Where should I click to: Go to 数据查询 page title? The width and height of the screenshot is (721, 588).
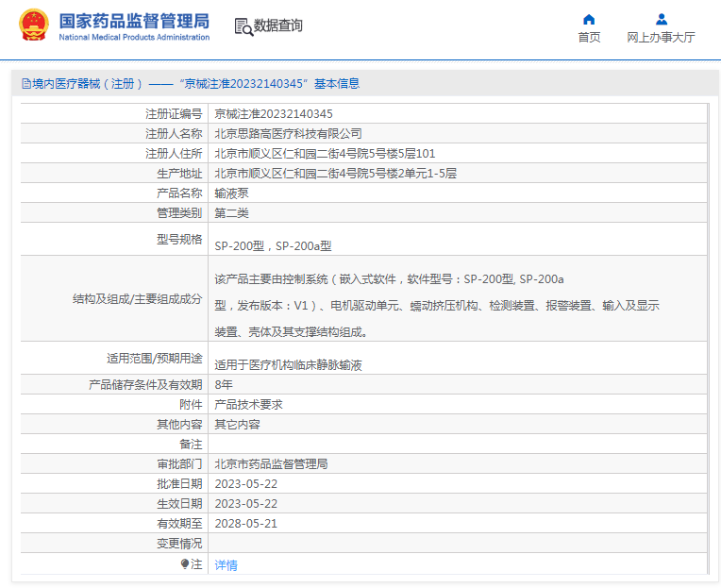278,26
